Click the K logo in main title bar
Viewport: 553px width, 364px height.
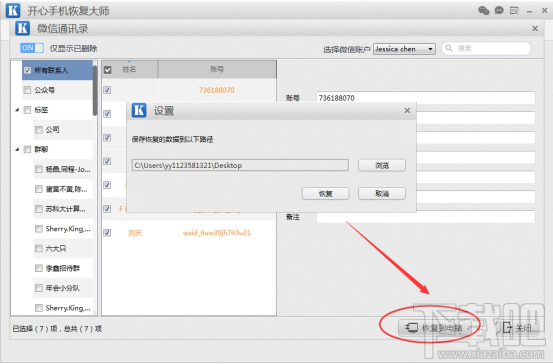coord(13,11)
